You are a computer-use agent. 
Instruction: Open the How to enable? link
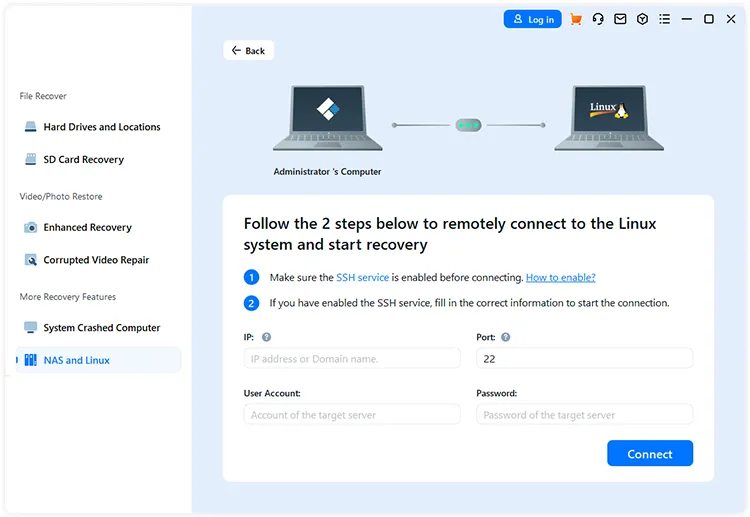click(x=561, y=277)
